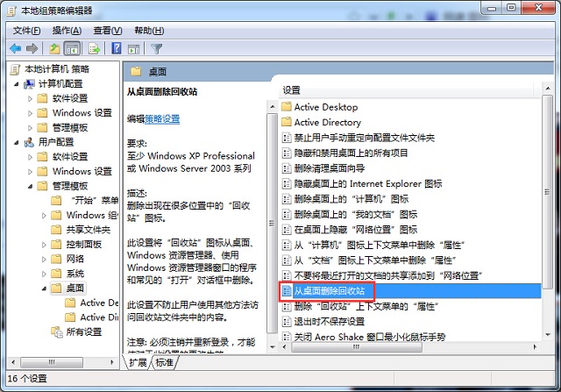Open the 操作(A) menu
Image resolution: width=561 pixels, height=392 pixels.
point(67,31)
